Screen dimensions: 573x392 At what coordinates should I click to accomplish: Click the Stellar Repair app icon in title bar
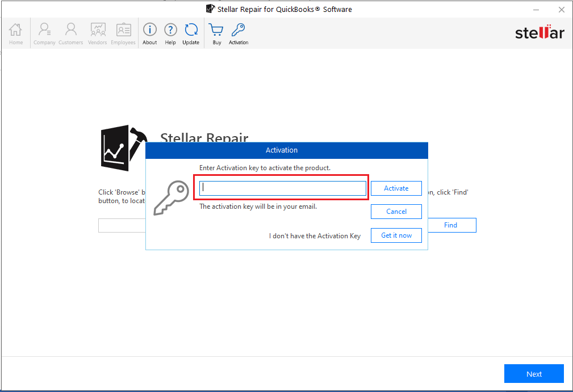(x=210, y=9)
